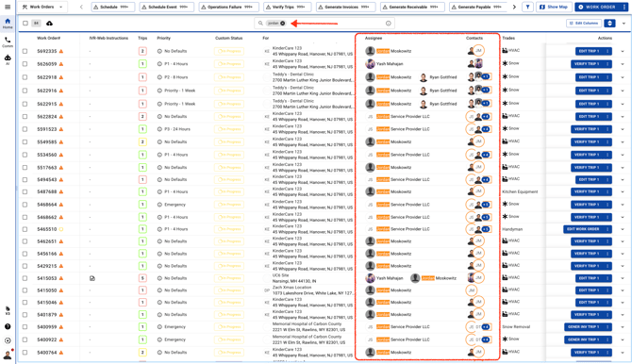Open the help question mark icon
This screenshot has height=364, width=632.
(x=8, y=326)
